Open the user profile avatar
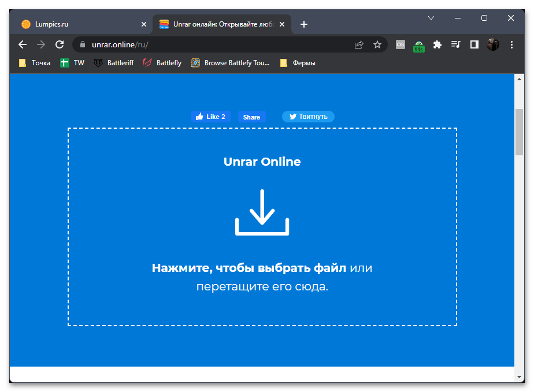The image size is (534, 392). 493,44
